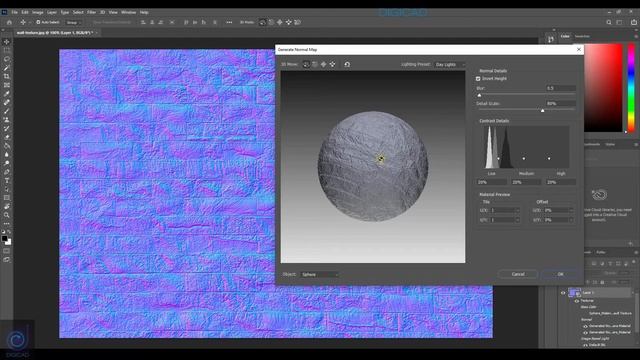Open the Auto-Select Group dropdown

73,22
